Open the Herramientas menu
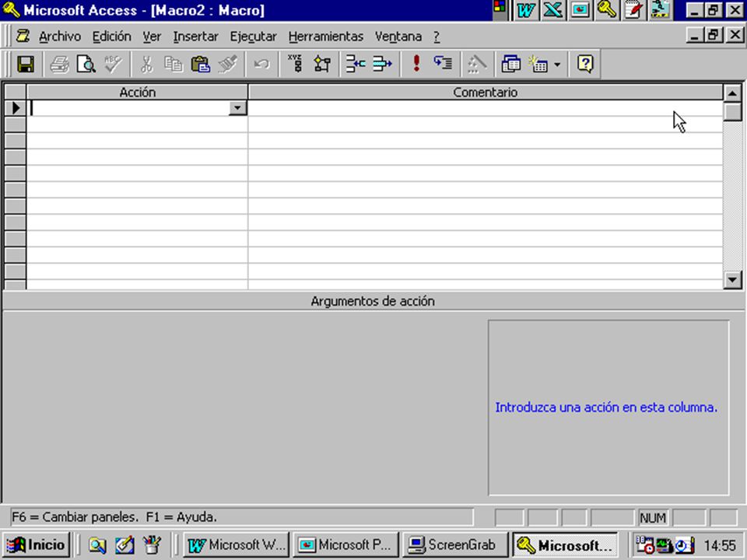The height and width of the screenshot is (560, 747). (326, 37)
